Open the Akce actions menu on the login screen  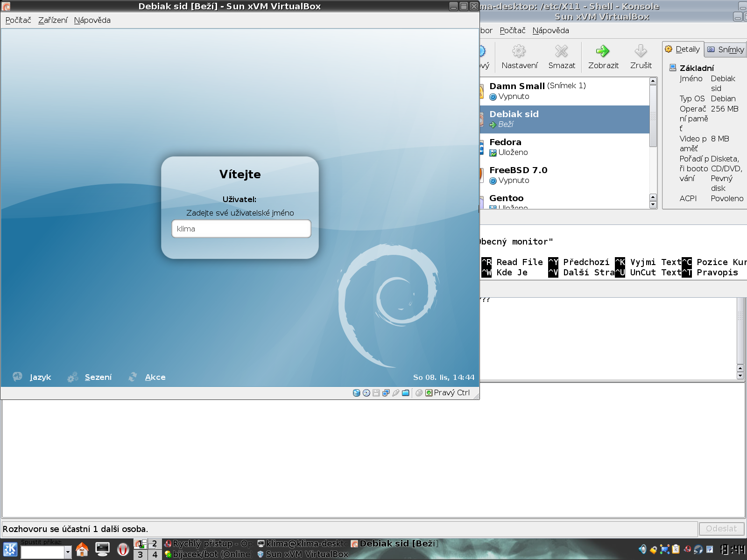[147, 377]
